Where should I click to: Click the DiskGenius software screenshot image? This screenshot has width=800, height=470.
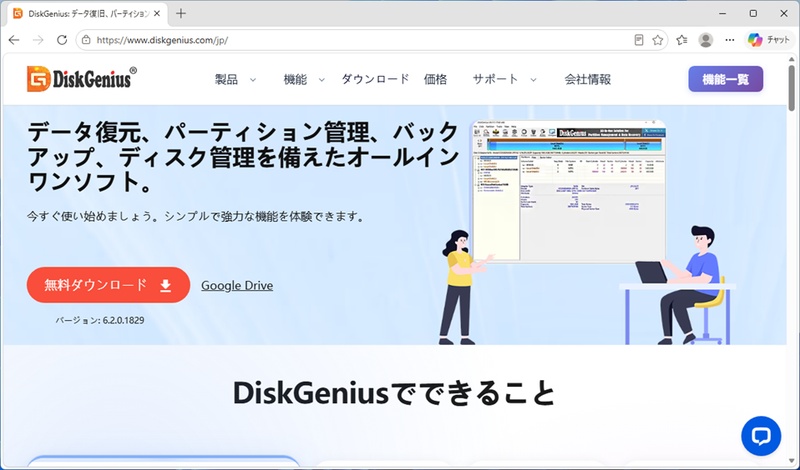(x=569, y=190)
